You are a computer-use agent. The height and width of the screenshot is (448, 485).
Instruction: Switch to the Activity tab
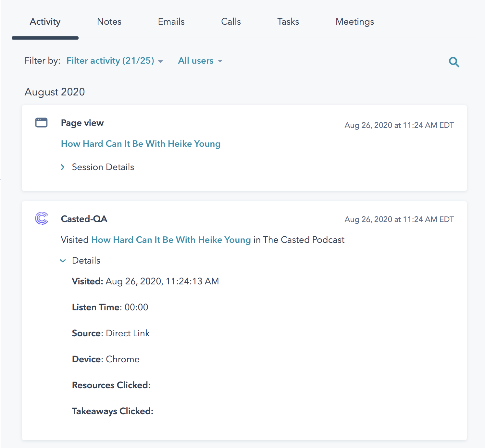point(45,22)
